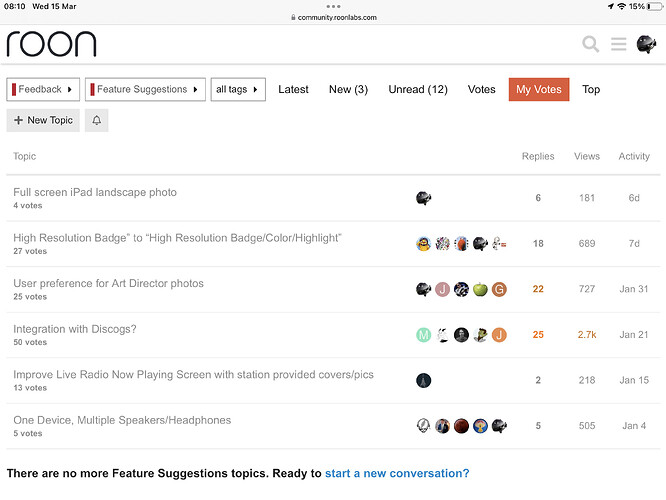666x500 pixels.
Task: Click orange J avatar in Discogs row
Action: pos(499,335)
